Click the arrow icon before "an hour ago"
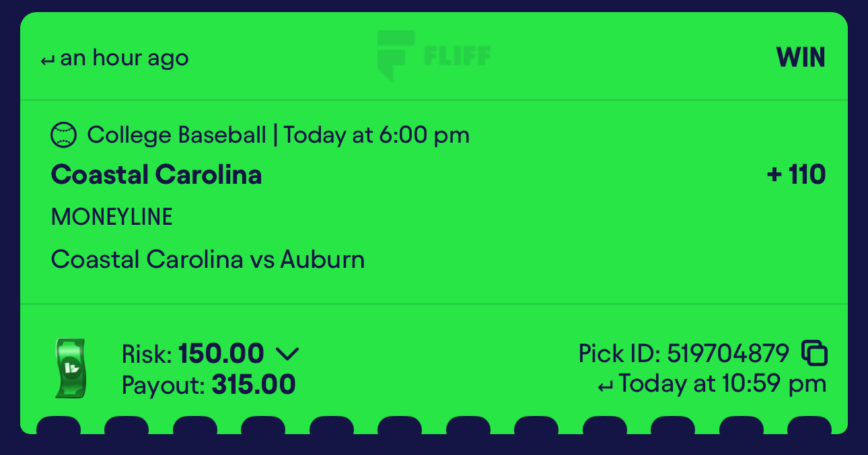Viewport: 868px width, 455px height. coord(47,61)
